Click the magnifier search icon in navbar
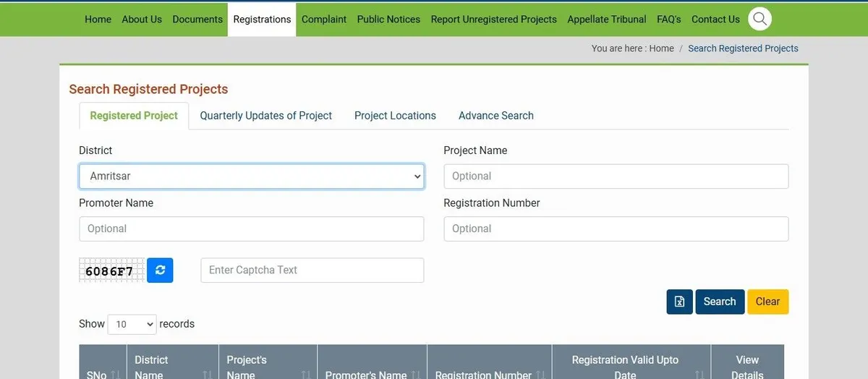The height and width of the screenshot is (379, 868). [x=759, y=20]
